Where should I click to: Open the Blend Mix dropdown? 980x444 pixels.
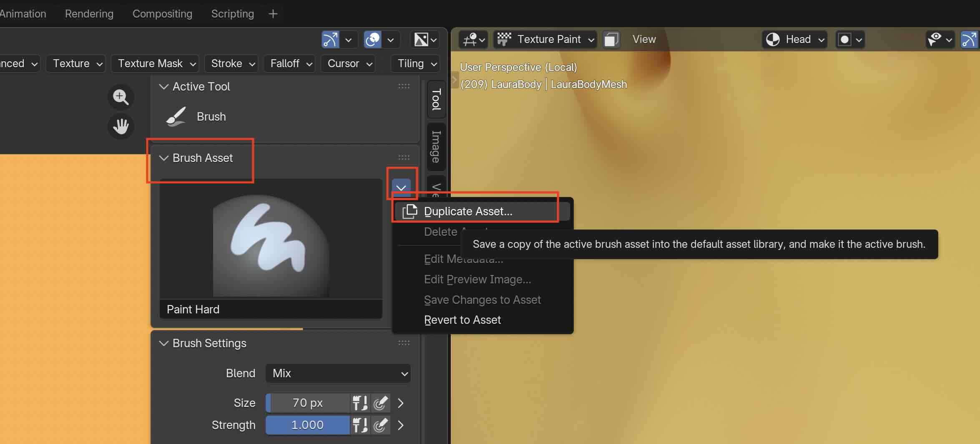click(338, 373)
